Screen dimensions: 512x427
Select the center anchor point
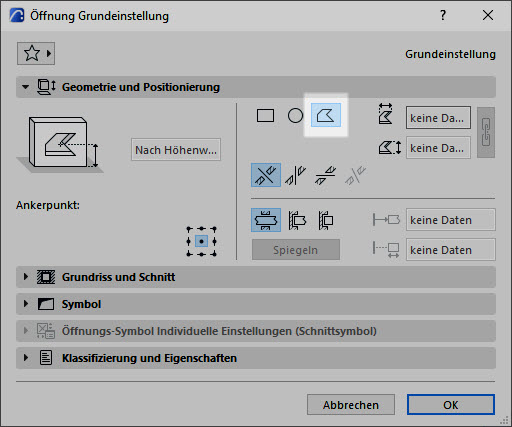tap(201, 241)
